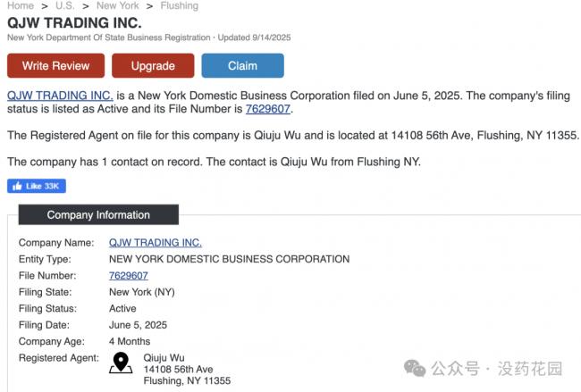Click the bold QJW TRADING INC. page heading
Image resolution: width=581 pixels, height=392 pixels.
coord(74,22)
